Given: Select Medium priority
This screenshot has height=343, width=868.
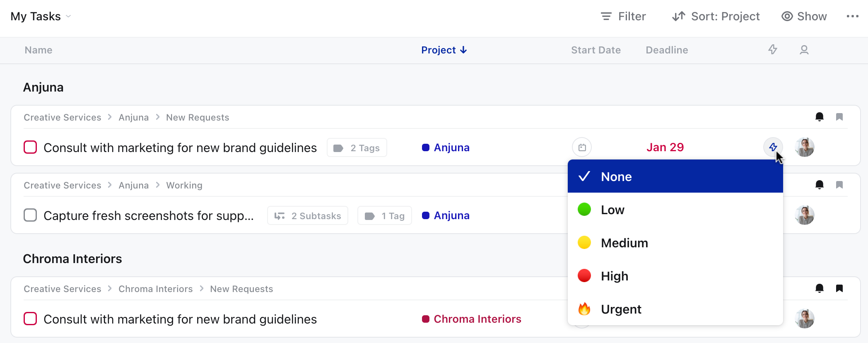Looking at the screenshot, I should (675, 243).
